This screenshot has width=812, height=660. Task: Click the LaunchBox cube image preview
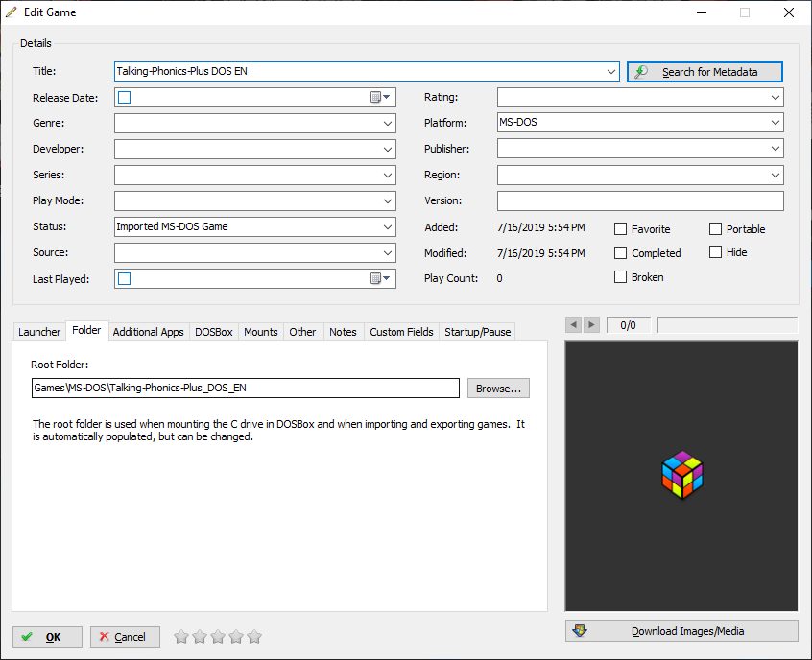click(x=681, y=475)
